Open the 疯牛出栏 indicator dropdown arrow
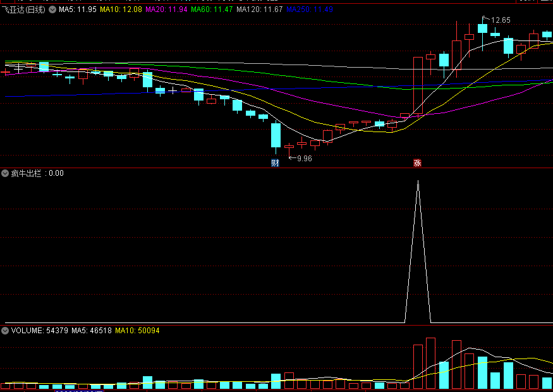The image size is (553, 392). [5, 173]
